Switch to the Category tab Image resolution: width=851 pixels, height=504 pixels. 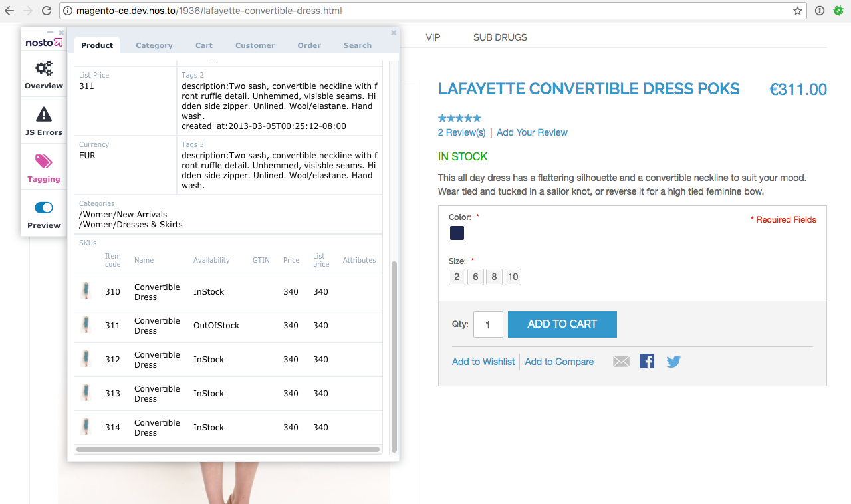pyautogui.click(x=154, y=45)
